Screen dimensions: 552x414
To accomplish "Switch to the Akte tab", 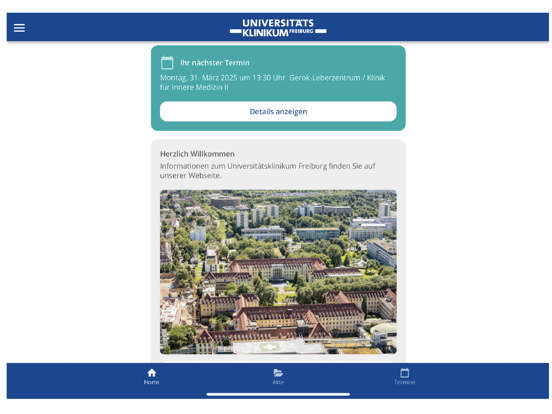I will (x=278, y=377).
